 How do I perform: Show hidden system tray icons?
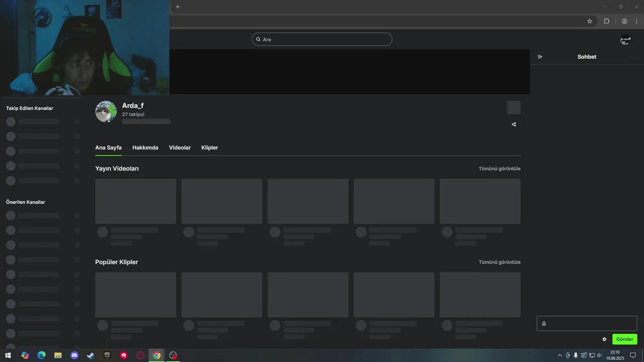click(x=559, y=355)
